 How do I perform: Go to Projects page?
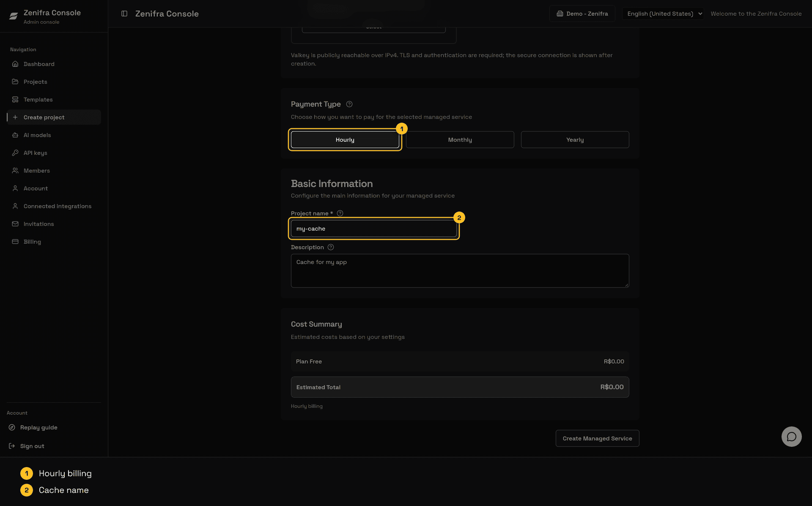(54, 82)
